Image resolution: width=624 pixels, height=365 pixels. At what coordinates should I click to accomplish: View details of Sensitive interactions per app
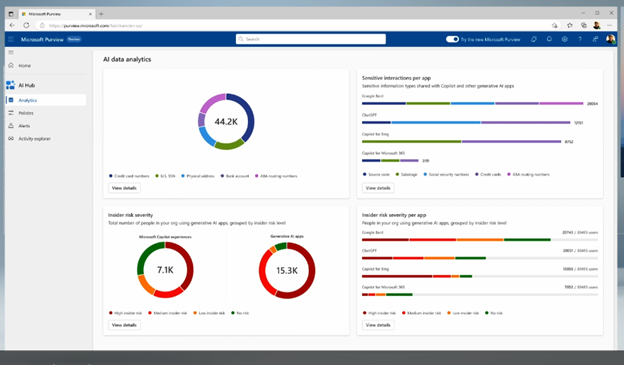point(378,188)
